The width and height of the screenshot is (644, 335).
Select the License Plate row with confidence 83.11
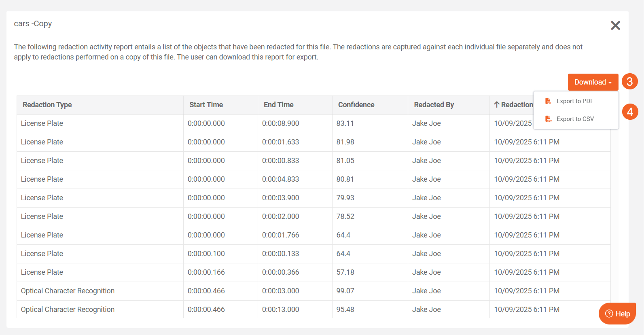[x=42, y=123]
